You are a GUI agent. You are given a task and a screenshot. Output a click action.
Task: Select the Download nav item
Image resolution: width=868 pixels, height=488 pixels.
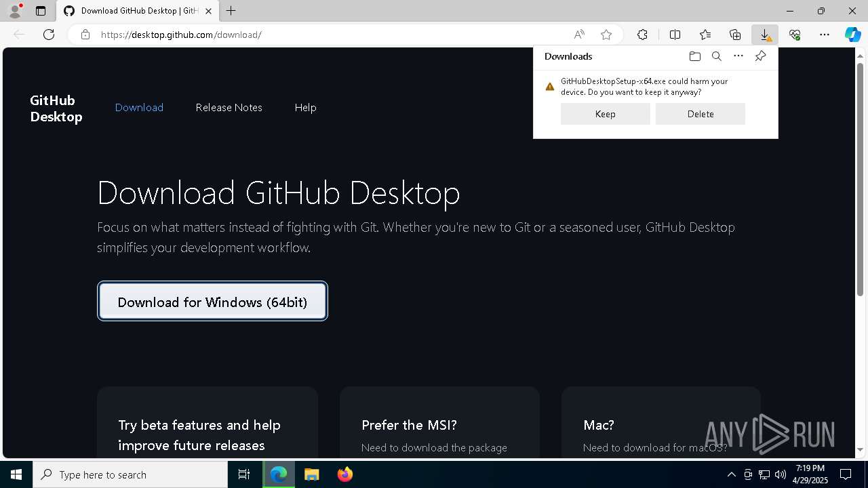(x=139, y=108)
